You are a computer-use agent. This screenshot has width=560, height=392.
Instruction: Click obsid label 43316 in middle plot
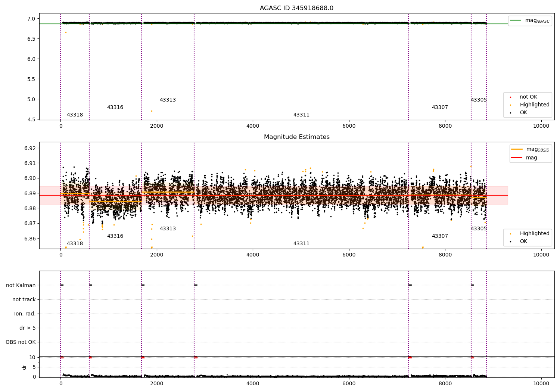point(115,236)
